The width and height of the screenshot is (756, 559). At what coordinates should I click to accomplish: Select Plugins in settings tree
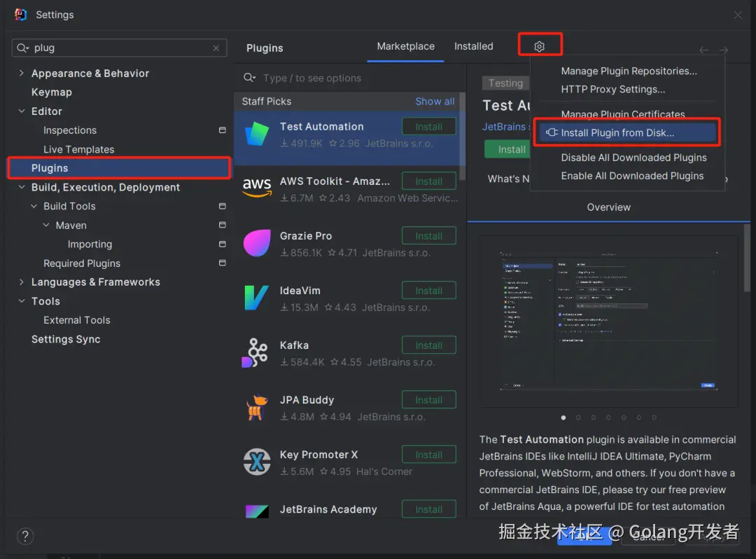119,168
